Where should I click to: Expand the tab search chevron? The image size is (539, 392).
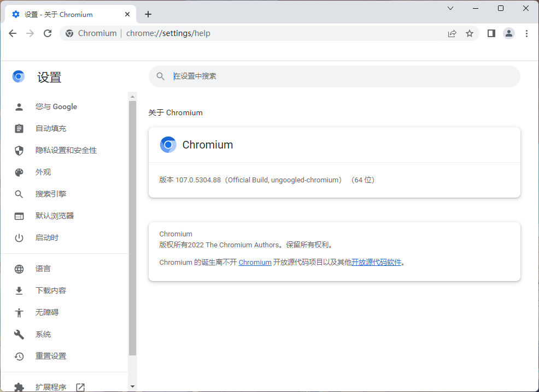coord(450,8)
